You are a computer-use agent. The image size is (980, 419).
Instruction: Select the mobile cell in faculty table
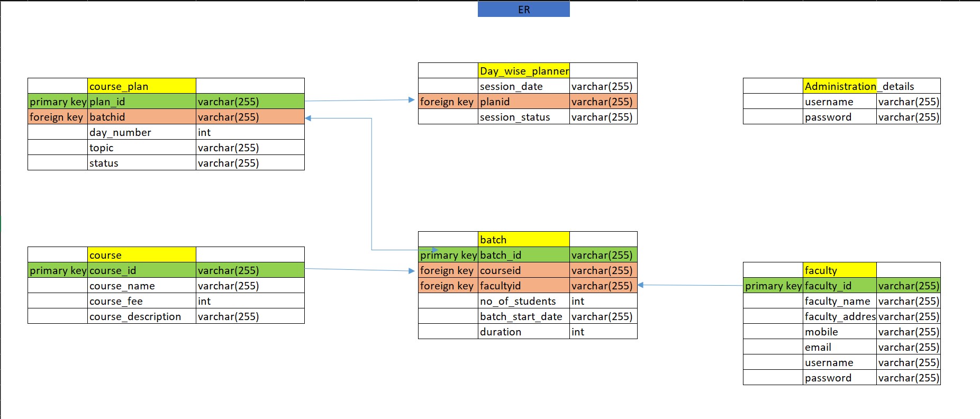[839, 332]
